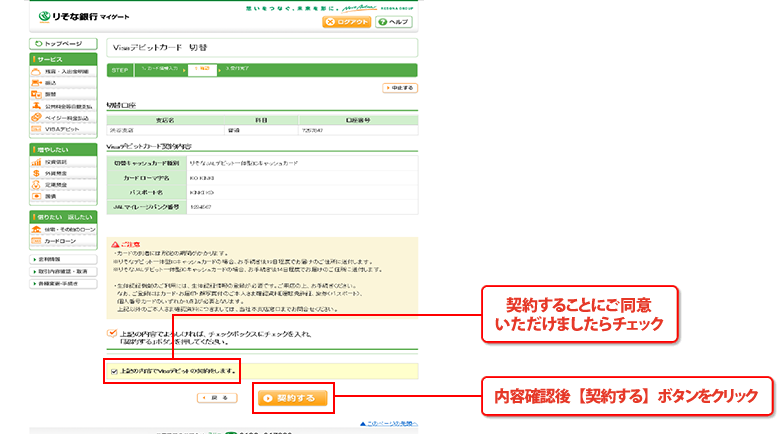The height and width of the screenshot is (434, 777).
Task: Click the カードローン card icon
Action: [x=36, y=241]
